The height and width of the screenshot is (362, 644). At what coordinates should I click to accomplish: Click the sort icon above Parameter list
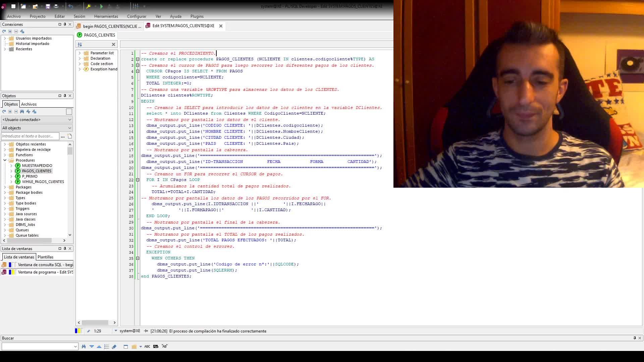[x=80, y=44]
